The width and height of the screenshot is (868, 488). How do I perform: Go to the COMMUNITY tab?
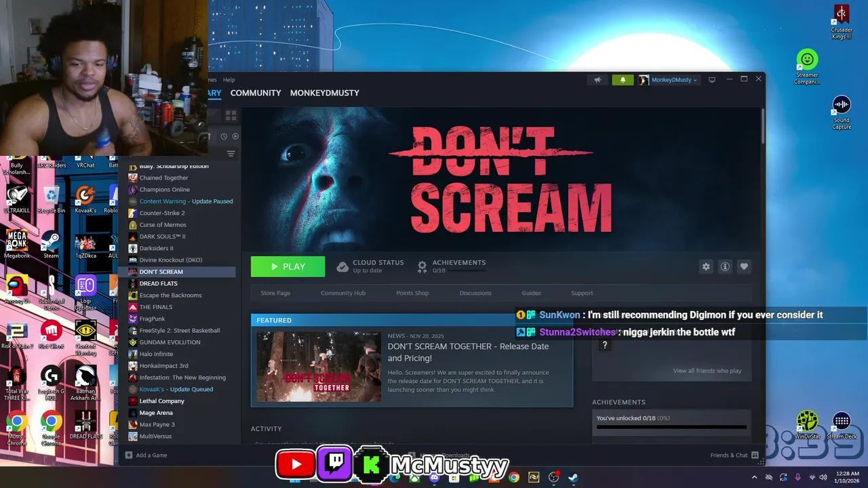[x=256, y=93]
